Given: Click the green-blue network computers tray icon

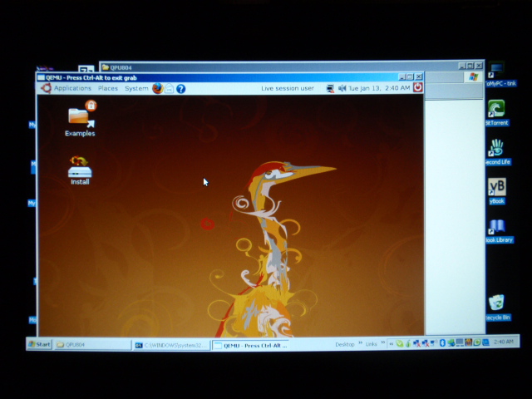Looking at the screenshot, I should (x=451, y=343).
